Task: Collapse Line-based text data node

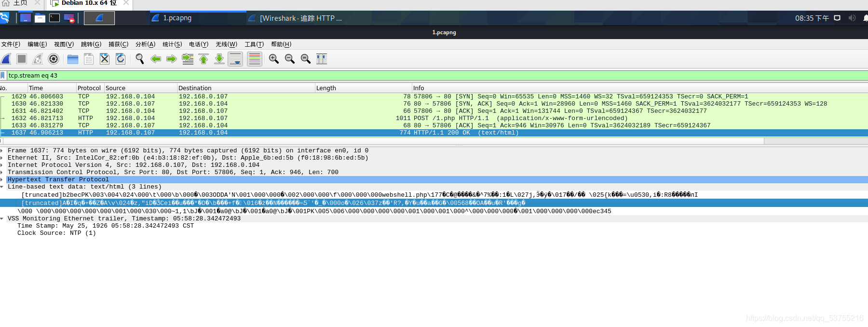Action: (2, 187)
